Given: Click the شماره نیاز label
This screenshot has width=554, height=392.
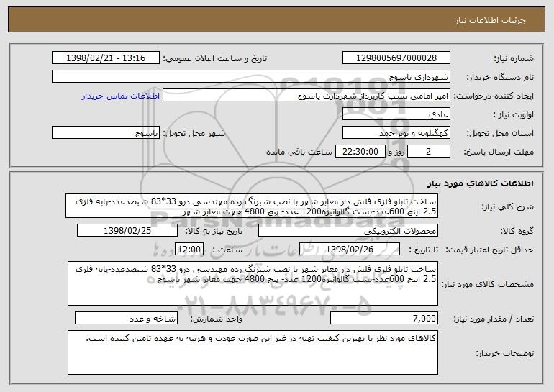Looking at the screenshot, I should tap(514, 58).
